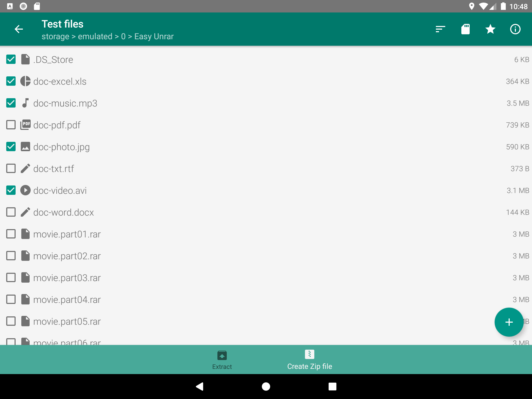Viewport: 532px width, 399px height.
Task: Tap the Extract label
Action: coord(222,367)
